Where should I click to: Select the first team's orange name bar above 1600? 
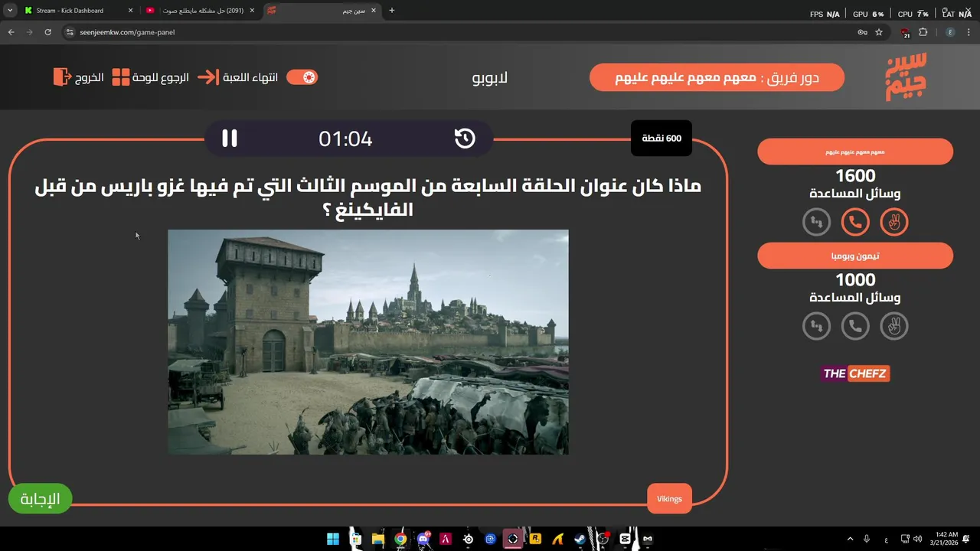point(855,152)
